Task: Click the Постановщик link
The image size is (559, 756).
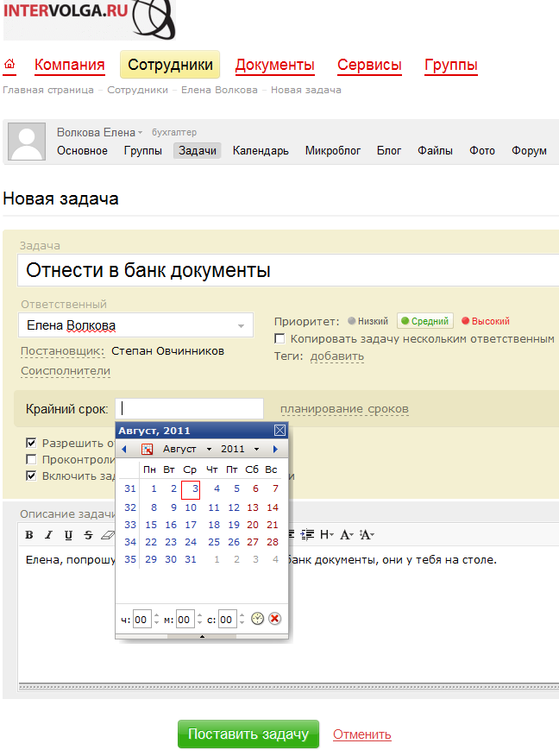Action: [63, 351]
